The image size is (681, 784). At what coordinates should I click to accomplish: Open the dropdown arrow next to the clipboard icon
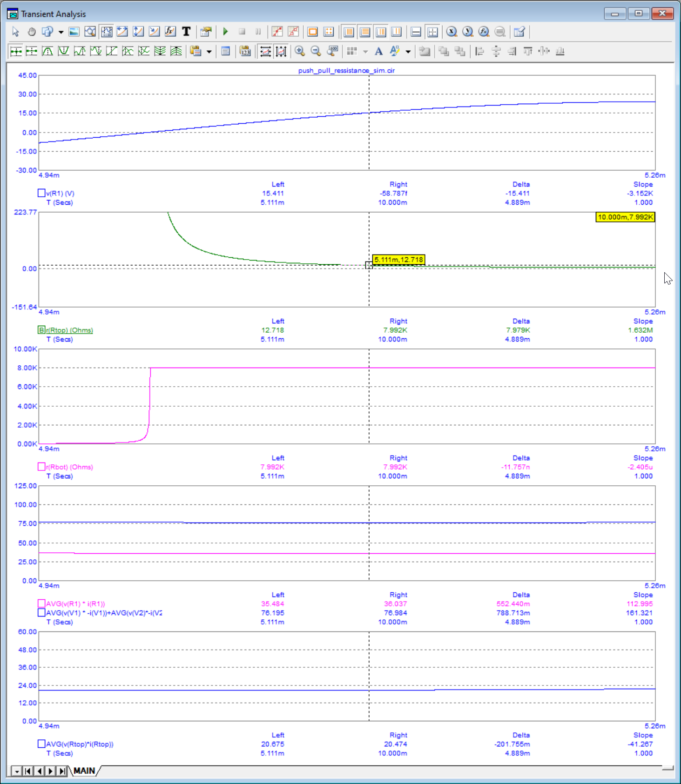(209, 52)
